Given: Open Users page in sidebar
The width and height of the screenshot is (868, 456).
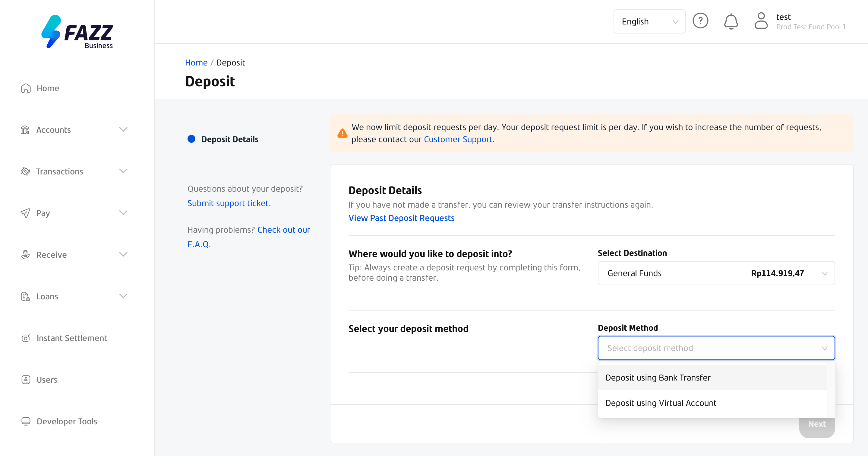Looking at the screenshot, I should 47,380.
